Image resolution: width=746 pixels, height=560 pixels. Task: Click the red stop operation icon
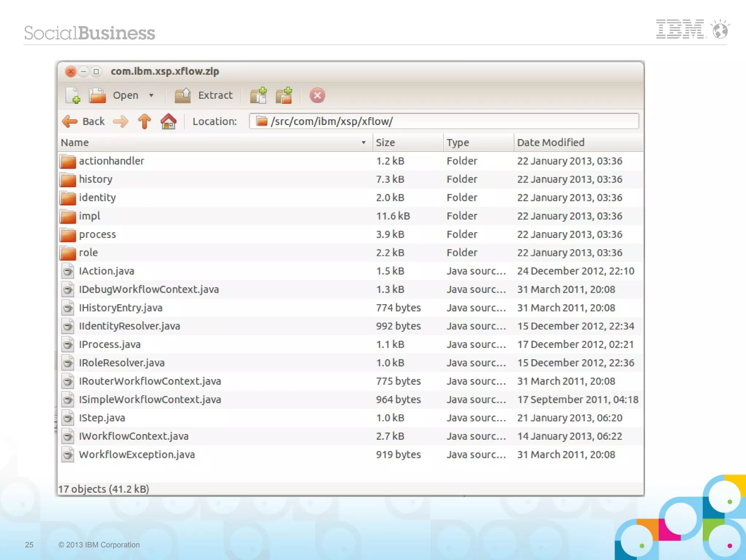point(317,95)
